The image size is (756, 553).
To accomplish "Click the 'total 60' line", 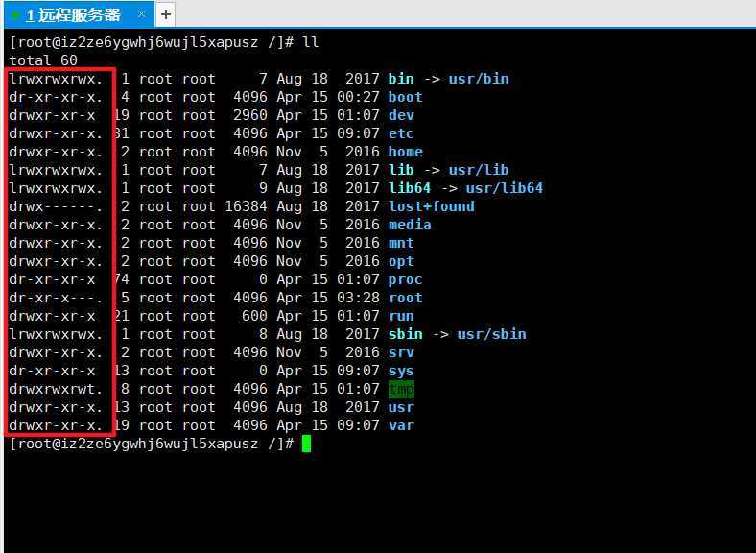I will (x=43, y=60).
